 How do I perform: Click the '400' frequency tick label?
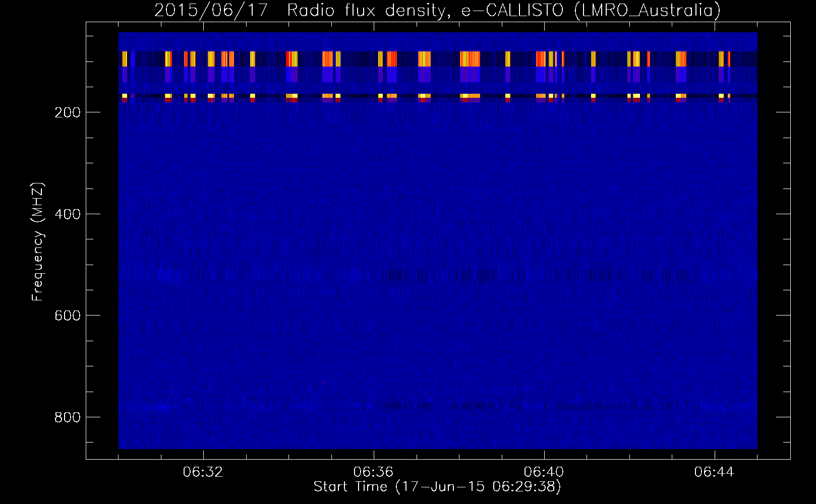pyautogui.click(x=68, y=214)
